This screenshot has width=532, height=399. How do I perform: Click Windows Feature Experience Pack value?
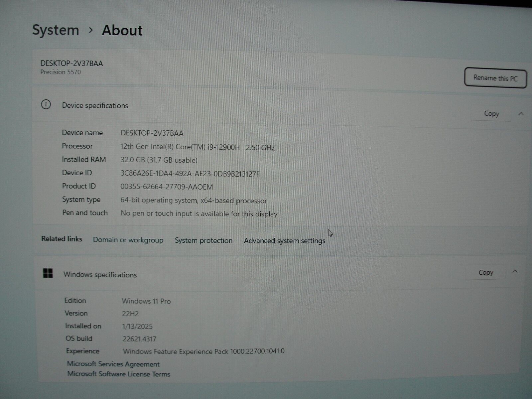204,351
